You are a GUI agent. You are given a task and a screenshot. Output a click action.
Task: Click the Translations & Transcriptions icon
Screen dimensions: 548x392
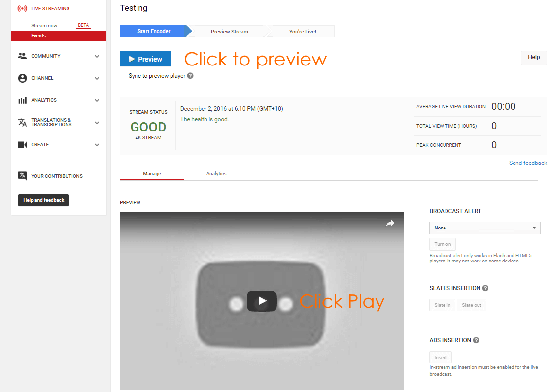click(22, 122)
